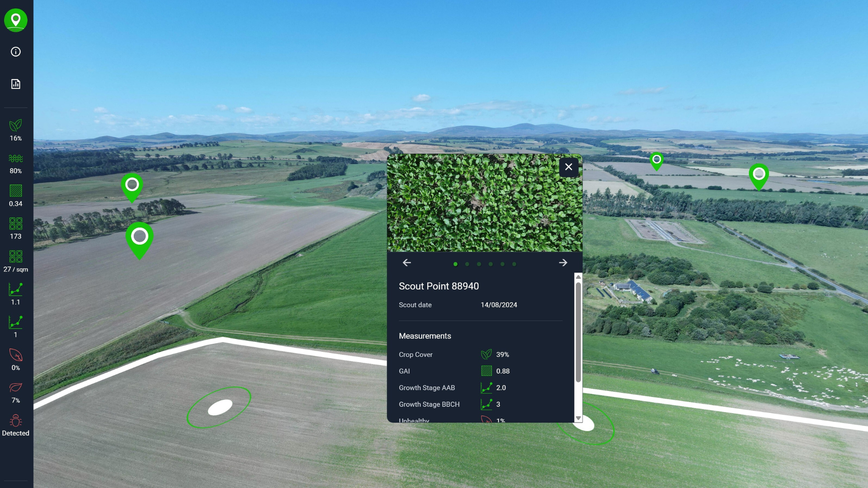Open the information panel icon

tap(16, 52)
